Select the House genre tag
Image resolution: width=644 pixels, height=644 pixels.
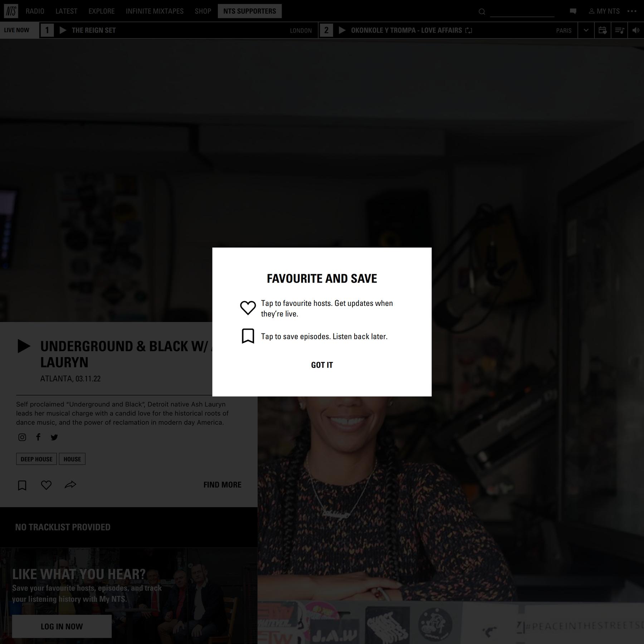tap(72, 459)
